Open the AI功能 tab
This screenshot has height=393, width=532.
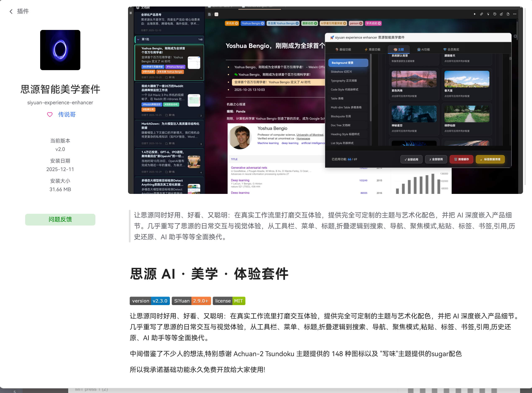point(423,49)
